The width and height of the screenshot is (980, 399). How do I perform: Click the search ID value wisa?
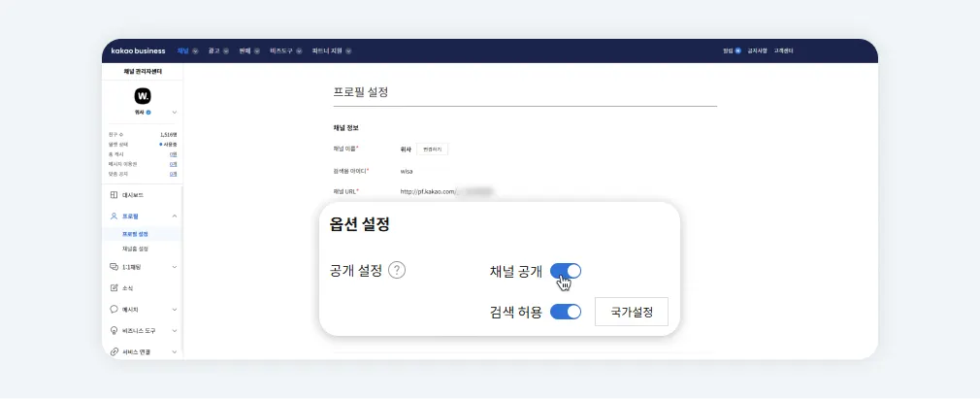point(407,171)
